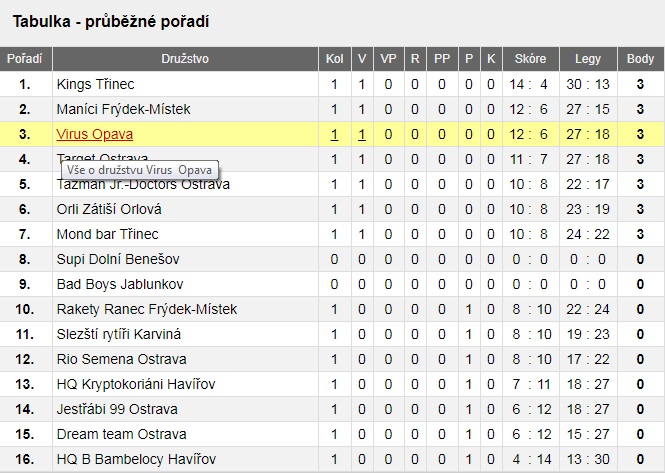Viewport: 665px width, 473px height.
Task: Click the Pořadí column header
Action: point(25,59)
